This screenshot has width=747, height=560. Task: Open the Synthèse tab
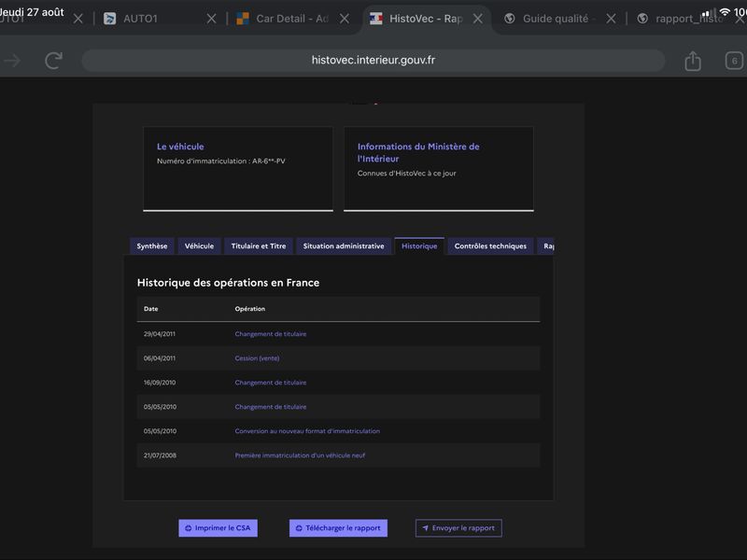[152, 246]
